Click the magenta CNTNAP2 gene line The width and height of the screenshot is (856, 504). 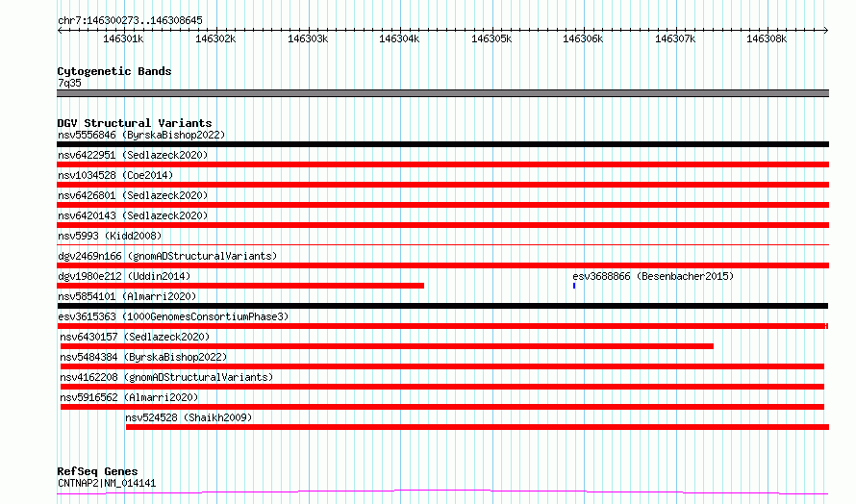point(442,492)
